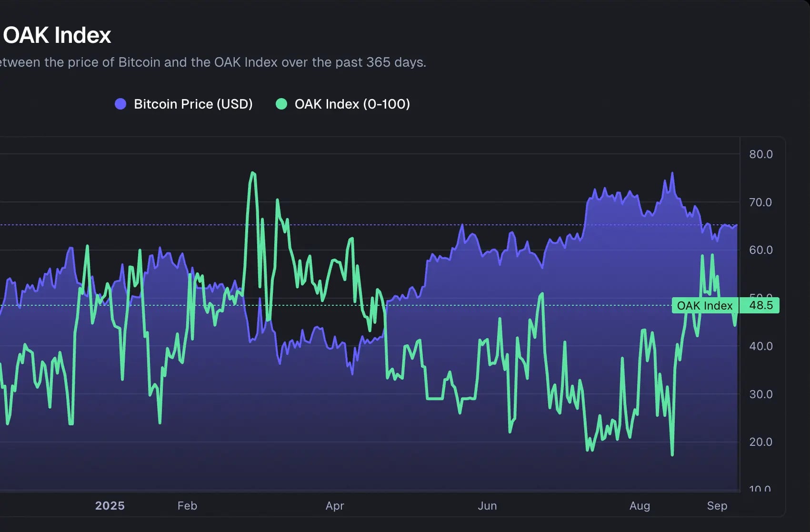Click the purple Bitcoin Price legend dot

pyautogui.click(x=120, y=104)
